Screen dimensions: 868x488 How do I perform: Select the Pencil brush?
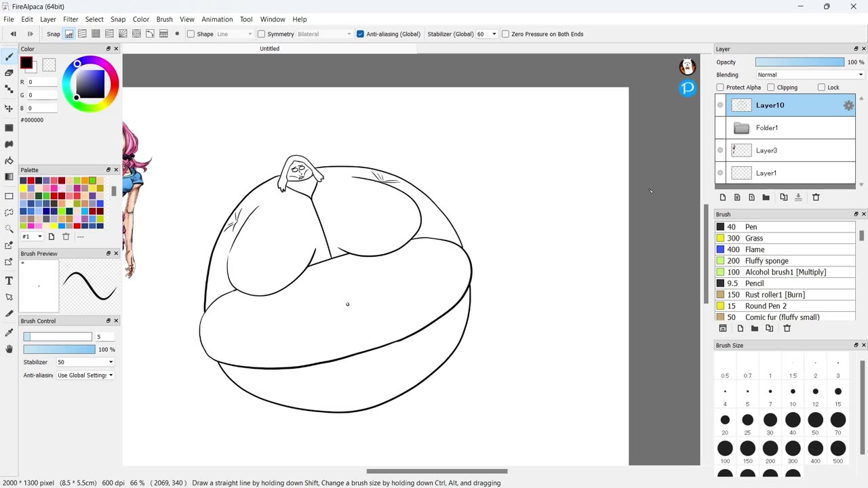click(785, 283)
